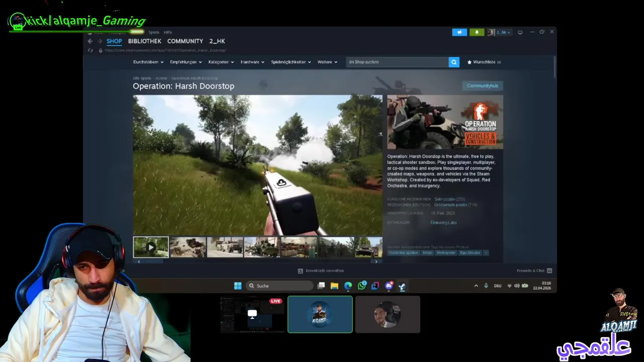Image resolution: width=644 pixels, height=362 pixels.
Task: Click the Big Picture monitor icon
Action: click(520, 32)
